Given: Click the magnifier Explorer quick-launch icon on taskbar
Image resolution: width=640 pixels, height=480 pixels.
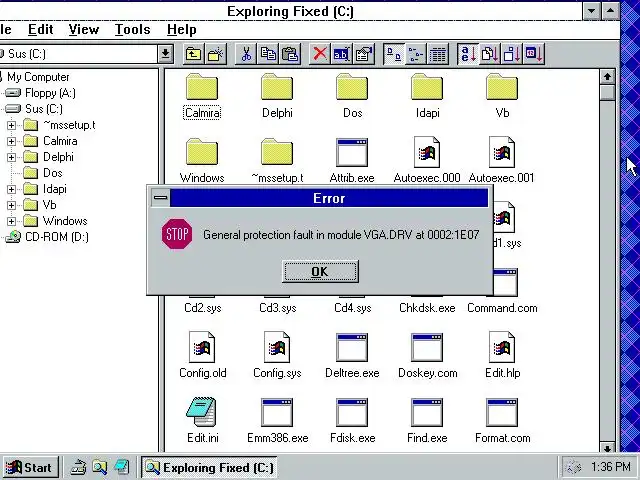Looking at the screenshot, I should (99, 467).
